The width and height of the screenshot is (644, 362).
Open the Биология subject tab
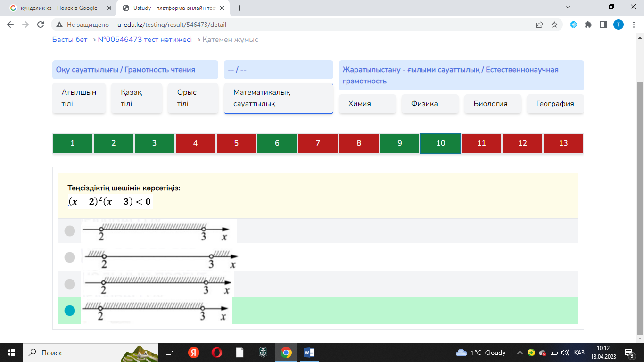pos(493,104)
